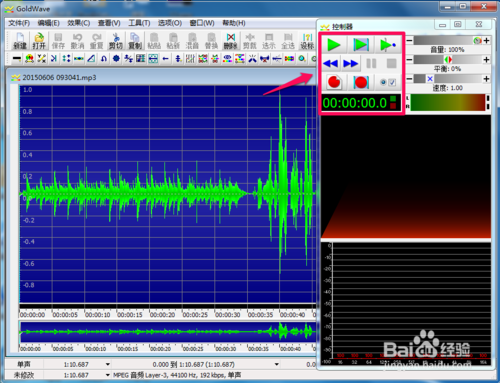
Task: Click the 混音 (Mix) toolbar button
Action: tap(192, 41)
